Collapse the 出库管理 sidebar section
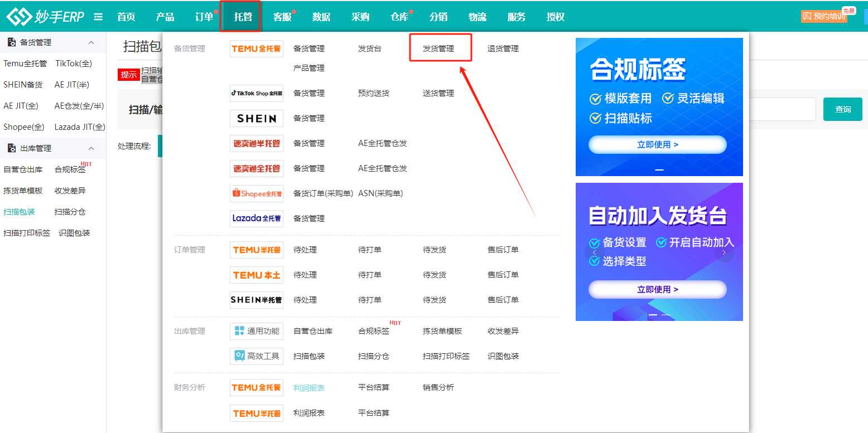Image resolution: width=868 pixels, height=433 pixels. 91,148
